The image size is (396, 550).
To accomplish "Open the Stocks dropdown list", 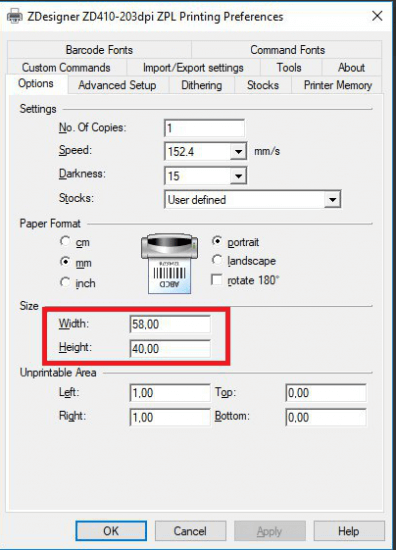I will click(x=332, y=200).
